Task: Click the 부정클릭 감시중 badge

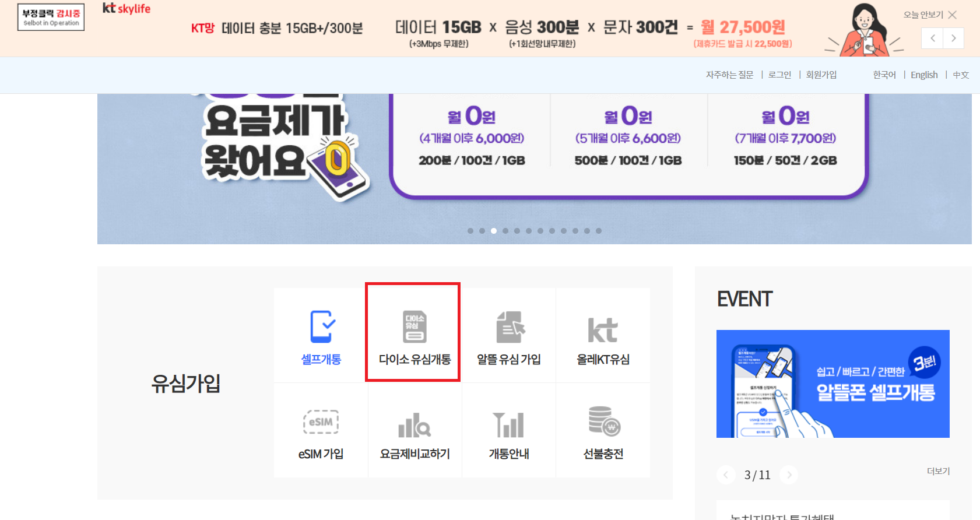Action: pos(51,17)
